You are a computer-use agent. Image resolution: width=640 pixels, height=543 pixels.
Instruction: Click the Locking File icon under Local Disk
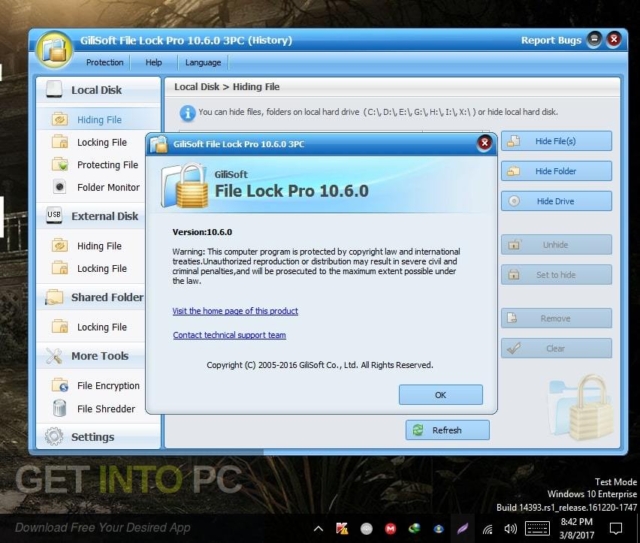pyautogui.click(x=60, y=141)
